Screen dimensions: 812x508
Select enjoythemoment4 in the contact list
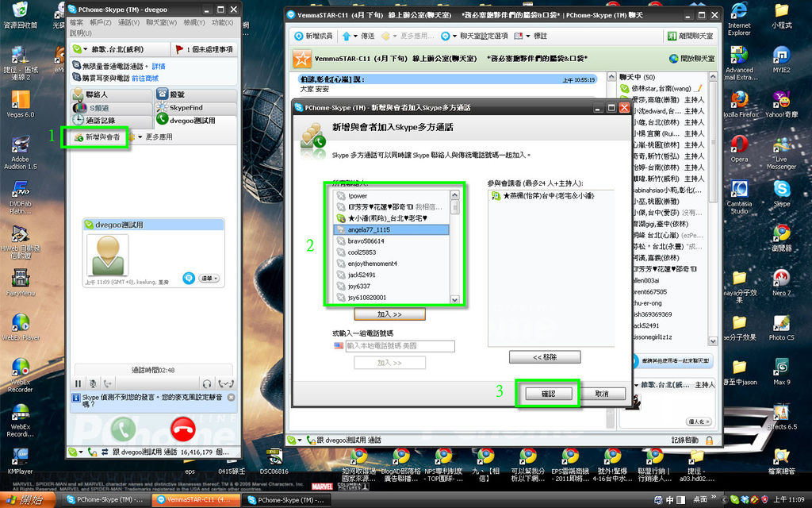(x=392, y=264)
